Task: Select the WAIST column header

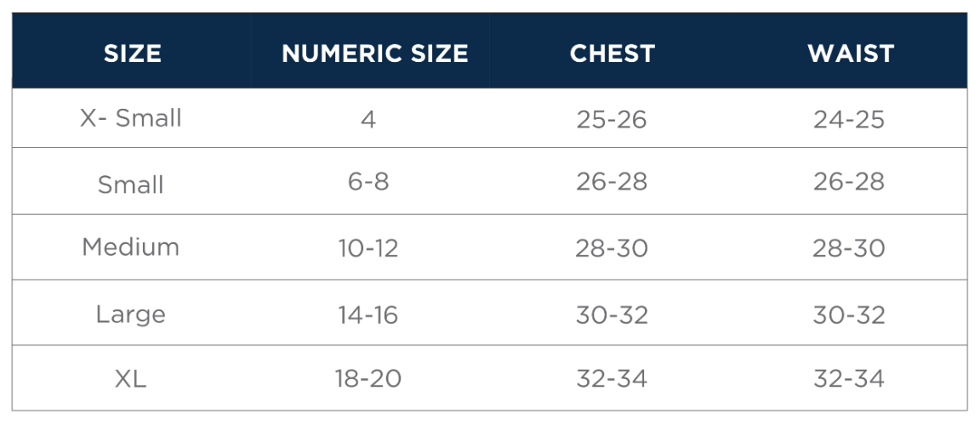Action: tap(850, 54)
